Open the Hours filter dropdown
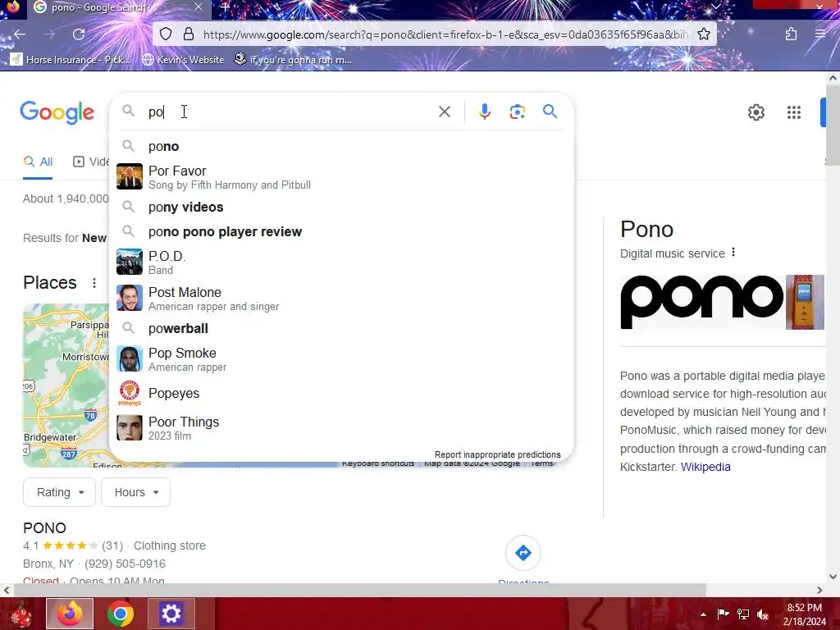840x630 pixels. point(135,492)
